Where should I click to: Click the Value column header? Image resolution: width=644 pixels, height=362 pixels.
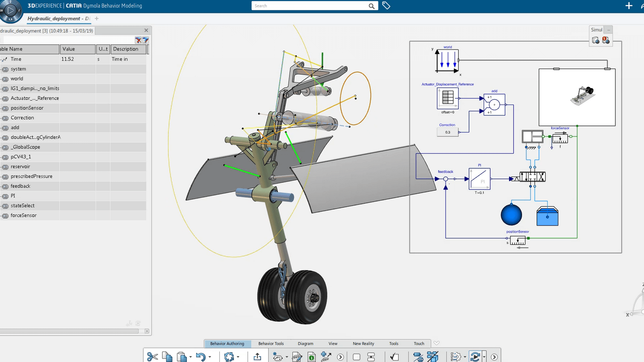click(x=77, y=49)
